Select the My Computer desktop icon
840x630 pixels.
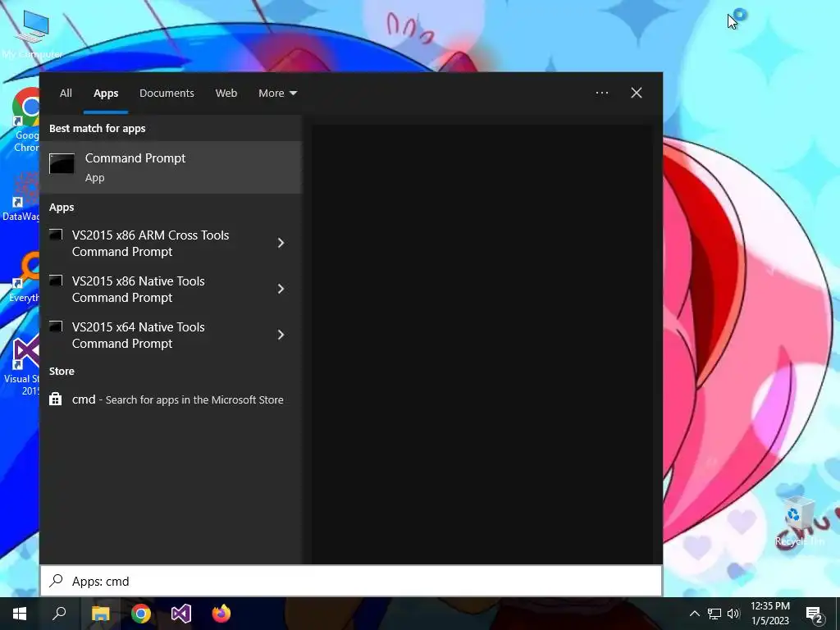coord(32,34)
